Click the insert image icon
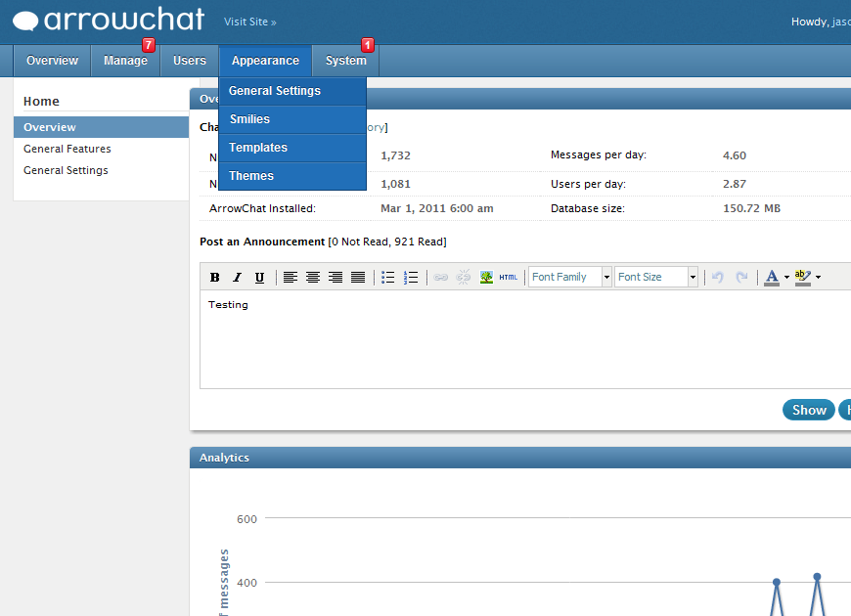851x616 pixels. 486,278
